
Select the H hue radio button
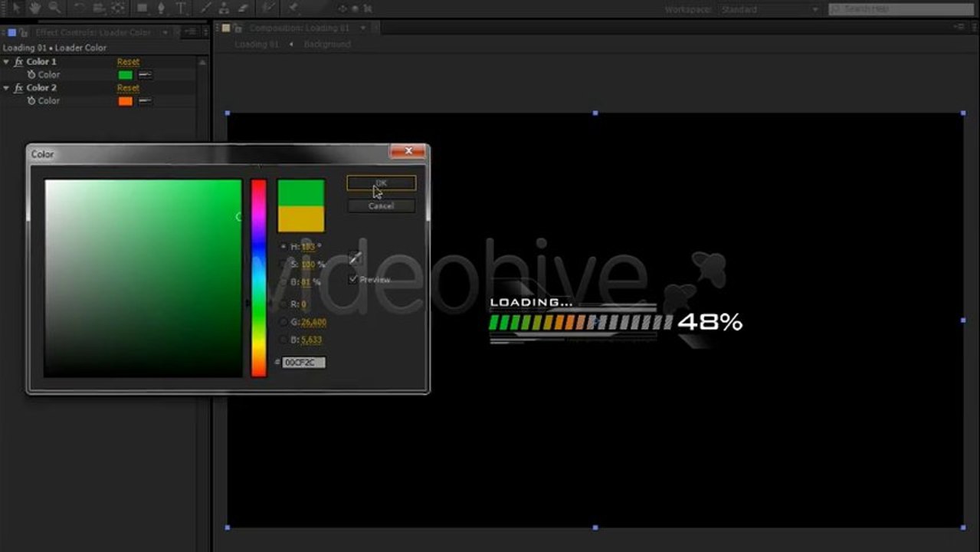[284, 247]
